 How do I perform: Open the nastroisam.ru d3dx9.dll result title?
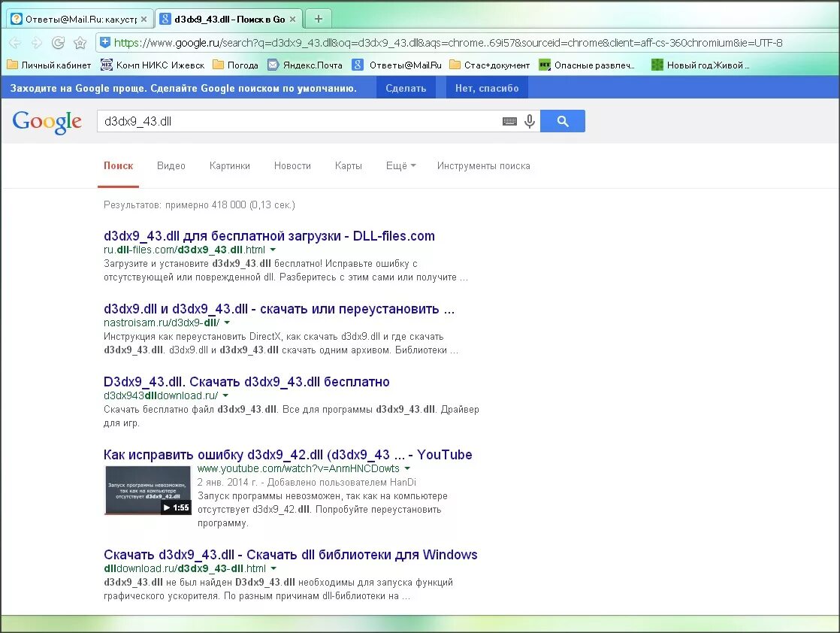click(279, 309)
